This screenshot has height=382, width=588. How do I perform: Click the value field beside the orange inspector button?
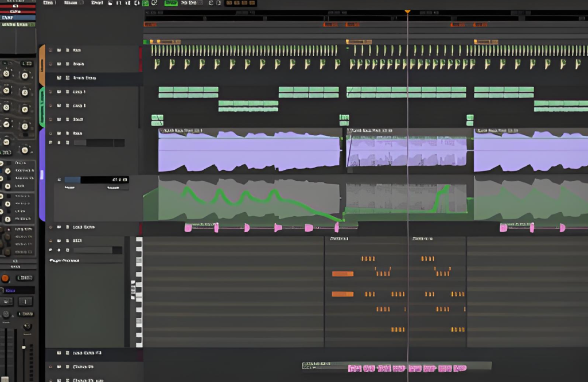[25, 278]
